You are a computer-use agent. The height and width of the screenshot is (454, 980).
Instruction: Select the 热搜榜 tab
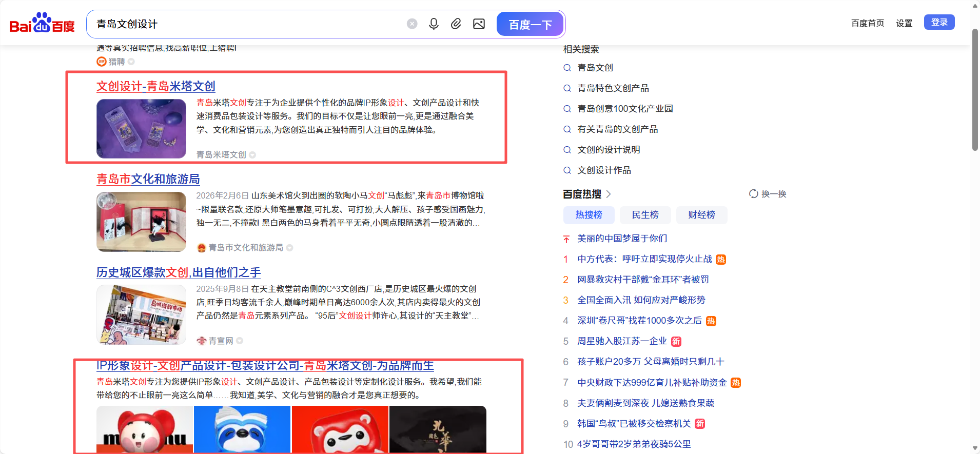[589, 215]
